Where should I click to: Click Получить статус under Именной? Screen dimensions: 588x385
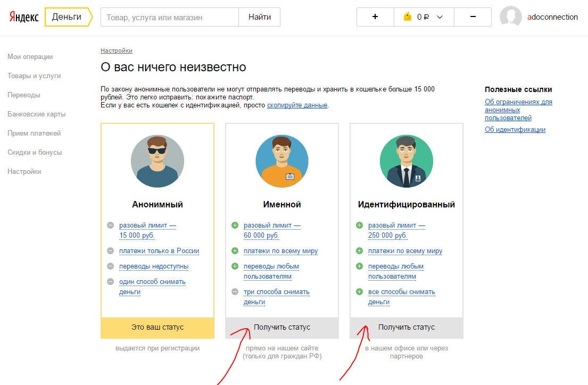pos(282,328)
